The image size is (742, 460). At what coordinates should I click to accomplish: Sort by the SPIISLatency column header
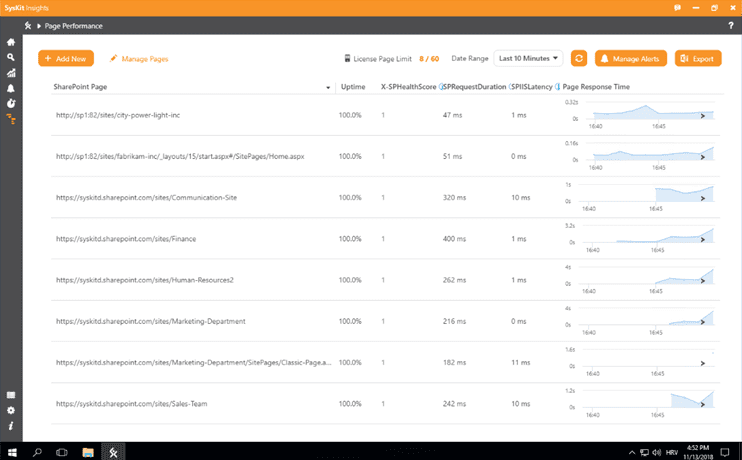pos(532,87)
